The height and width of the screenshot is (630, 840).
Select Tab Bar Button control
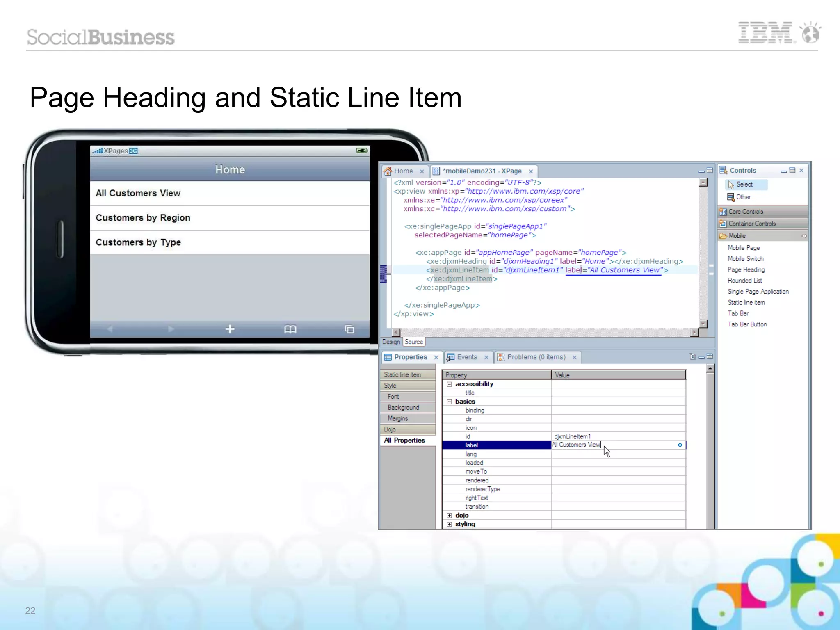point(747,324)
